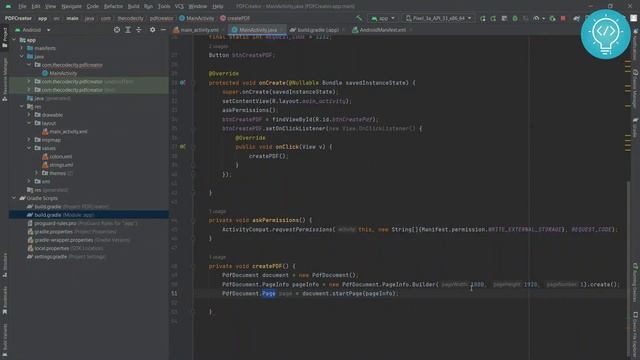Viewport: 640px width, 360px height.
Task: Expand the mipmap folder
Action: 29,140
